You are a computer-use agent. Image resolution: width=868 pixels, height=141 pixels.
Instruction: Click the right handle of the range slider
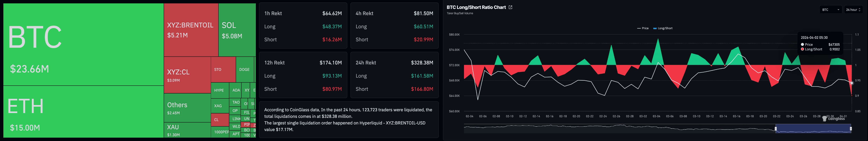(851, 129)
